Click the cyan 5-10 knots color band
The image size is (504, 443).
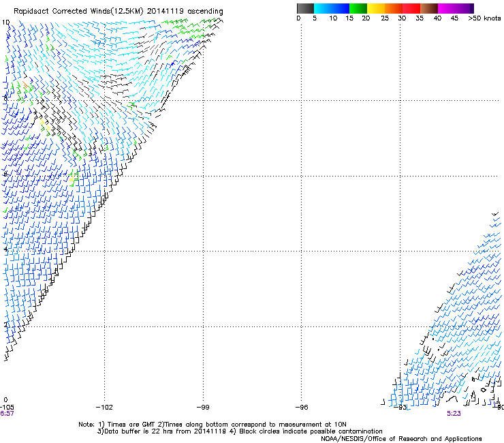tap(323, 8)
